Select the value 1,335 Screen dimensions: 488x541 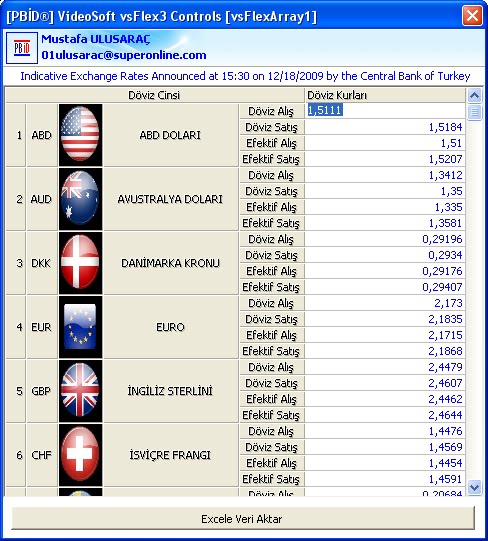pyautogui.click(x=385, y=207)
